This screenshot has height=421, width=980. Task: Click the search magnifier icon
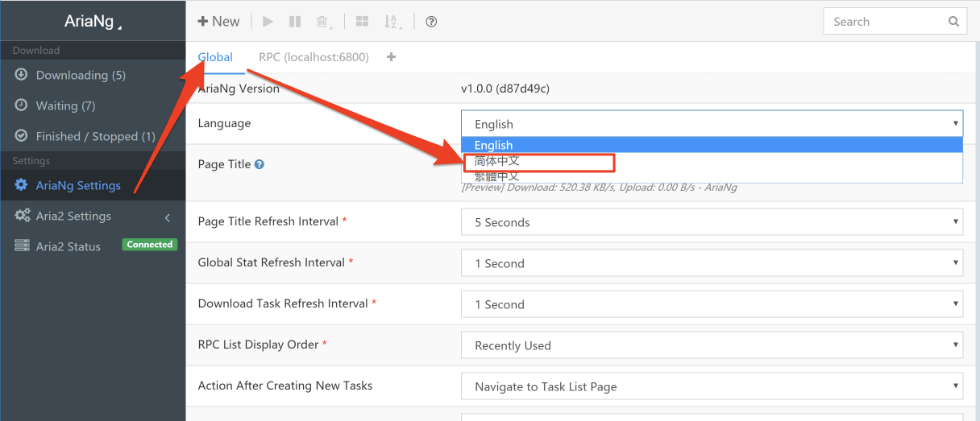pos(953,22)
